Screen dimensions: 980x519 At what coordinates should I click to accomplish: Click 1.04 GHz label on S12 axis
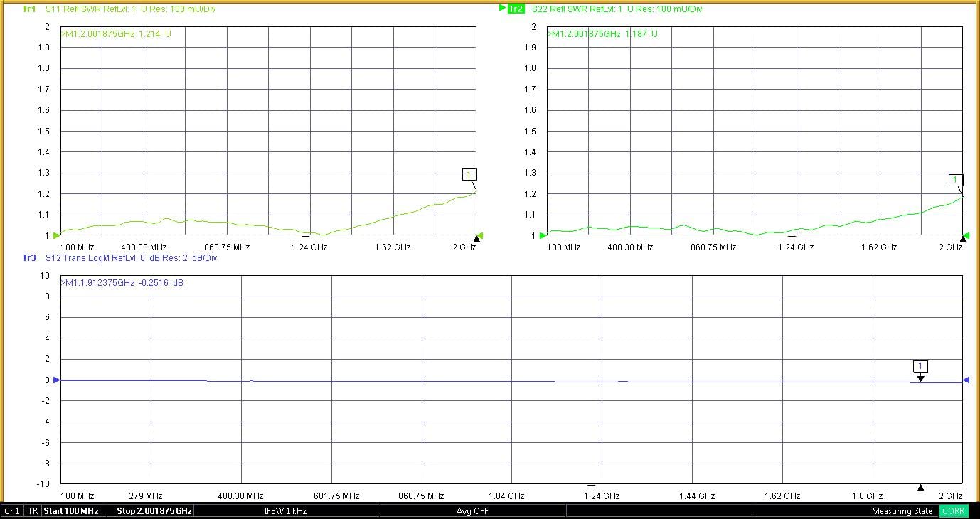[508, 496]
